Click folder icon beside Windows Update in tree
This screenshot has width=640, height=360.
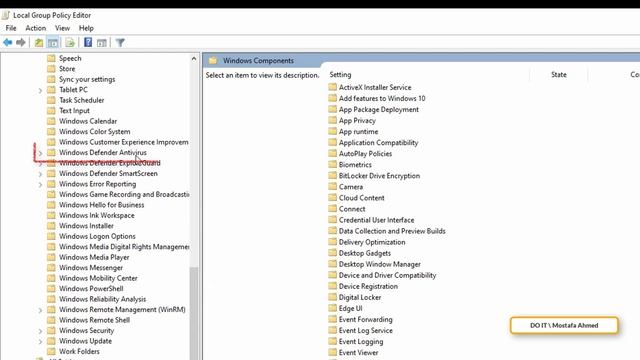51,341
